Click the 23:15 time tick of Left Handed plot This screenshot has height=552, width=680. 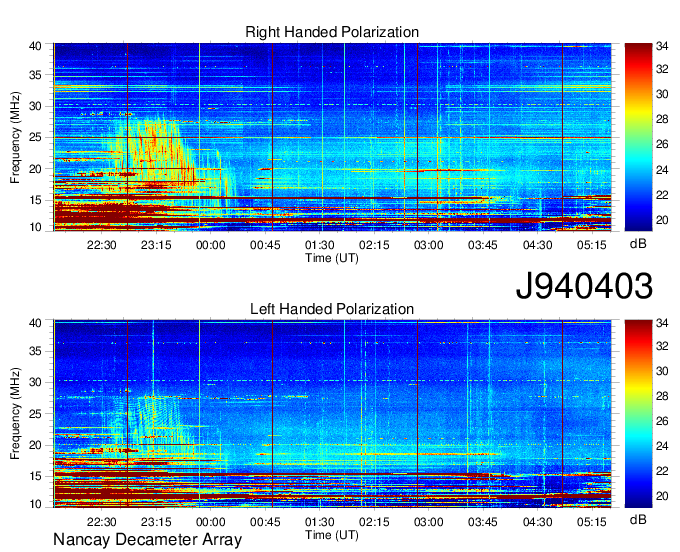pos(156,522)
